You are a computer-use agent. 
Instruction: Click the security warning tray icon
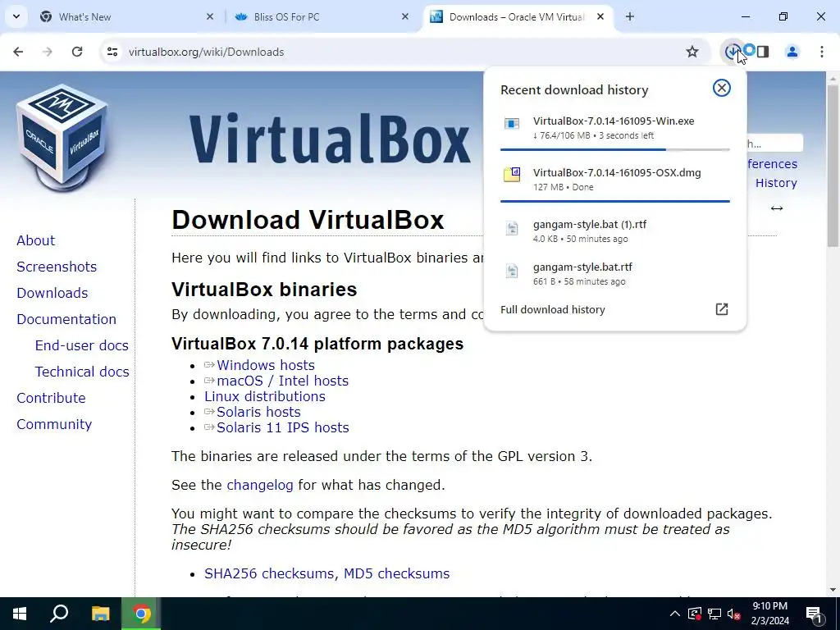point(694,614)
